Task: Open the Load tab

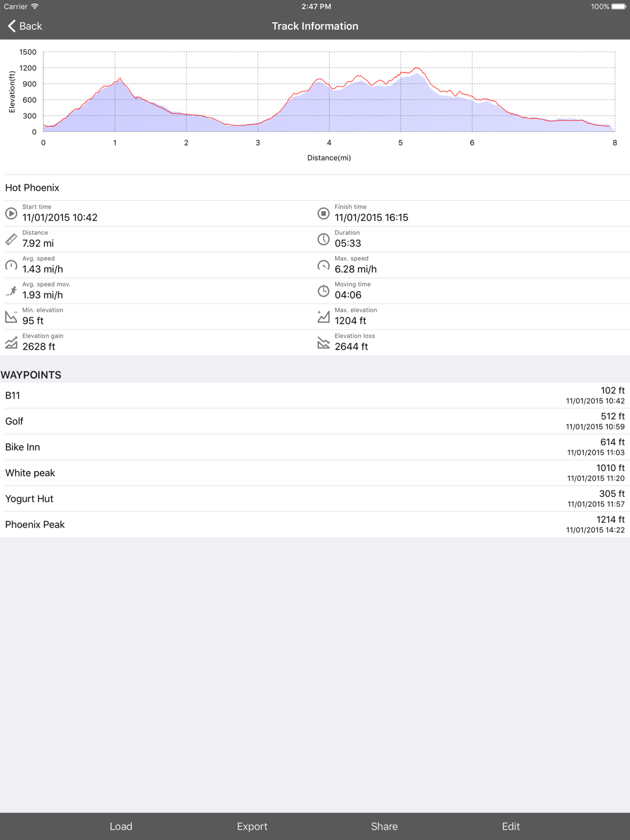Action: [121, 826]
